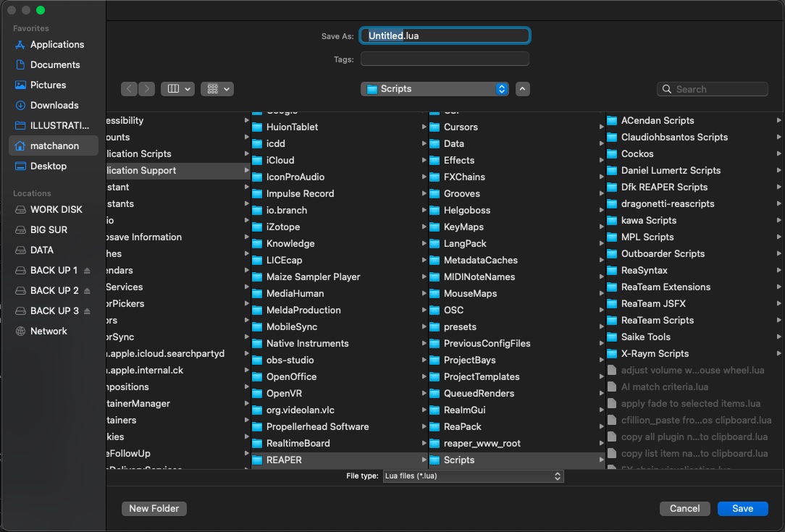Open Downloads in the sidebar
The image size is (785, 532).
(x=54, y=105)
